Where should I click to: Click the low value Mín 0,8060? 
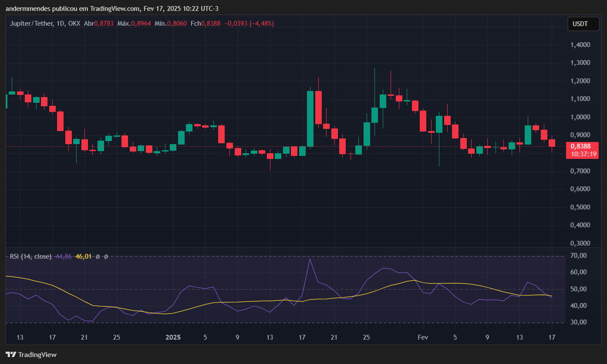tap(171, 24)
